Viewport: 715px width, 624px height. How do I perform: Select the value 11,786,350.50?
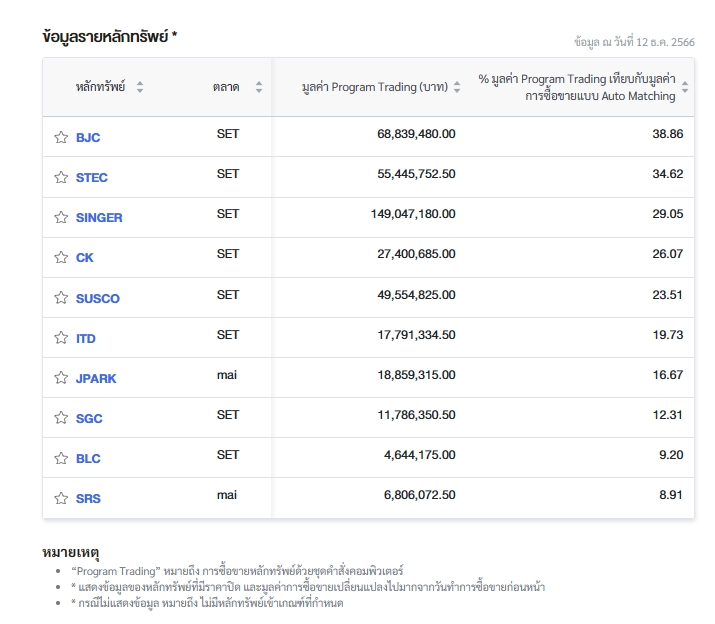coord(416,415)
